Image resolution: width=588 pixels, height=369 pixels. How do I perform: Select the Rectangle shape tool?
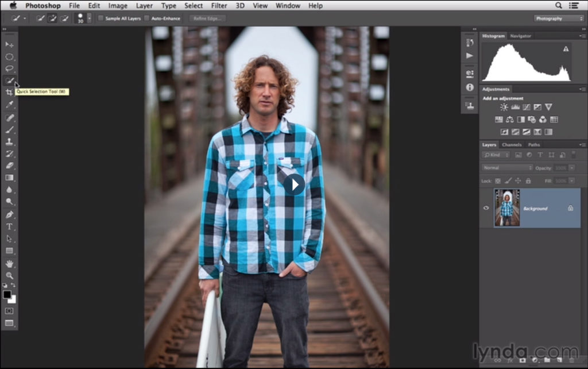click(x=9, y=251)
